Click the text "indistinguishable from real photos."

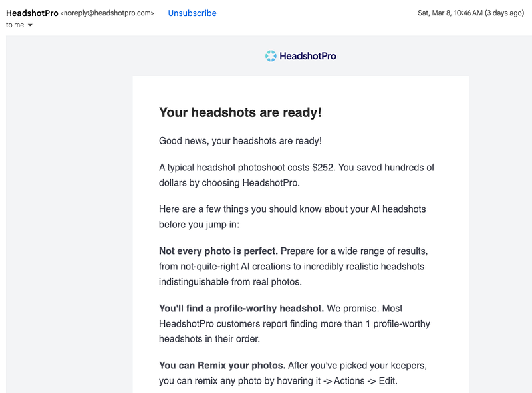[230, 282]
